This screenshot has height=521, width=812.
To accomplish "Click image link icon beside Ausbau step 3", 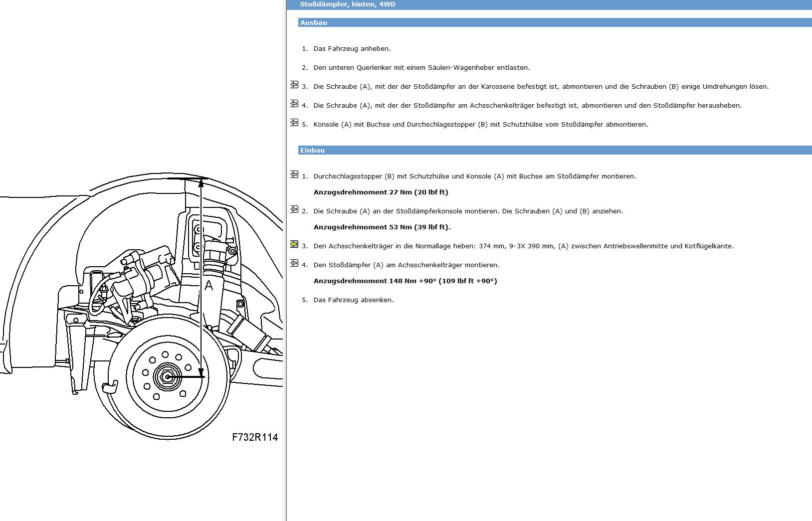I will point(294,85).
